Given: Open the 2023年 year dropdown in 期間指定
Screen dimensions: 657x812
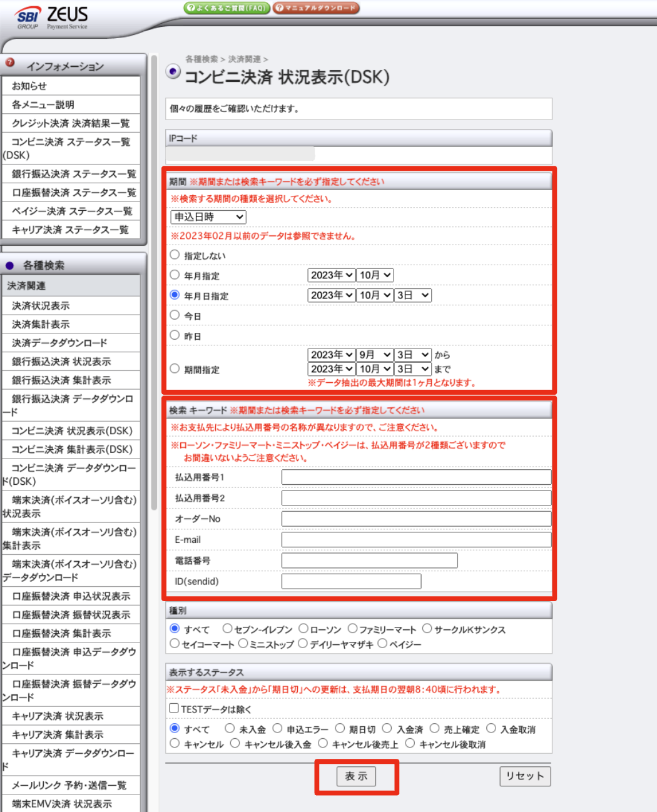Looking at the screenshot, I should click(331, 354).
